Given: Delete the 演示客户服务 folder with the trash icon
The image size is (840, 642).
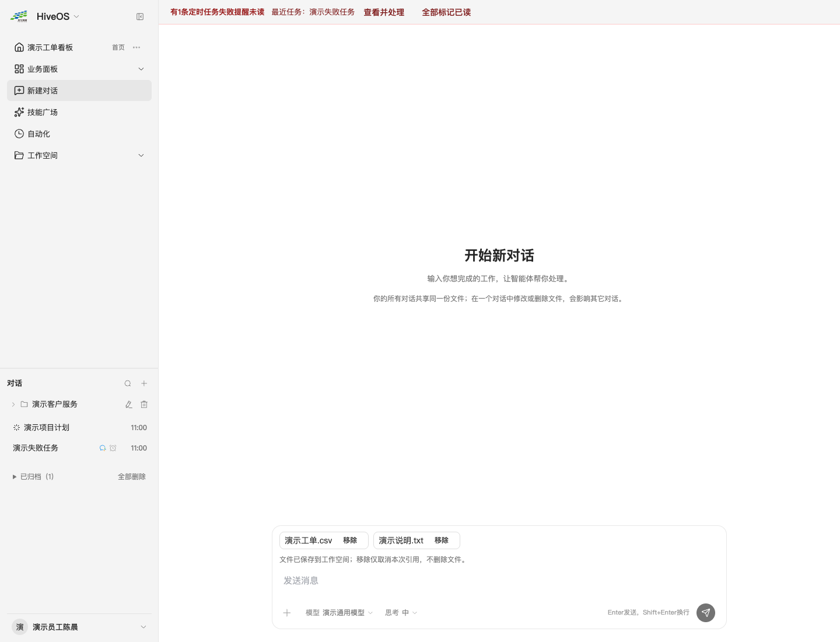Looking at the screenshot, I should coord(144,404).
